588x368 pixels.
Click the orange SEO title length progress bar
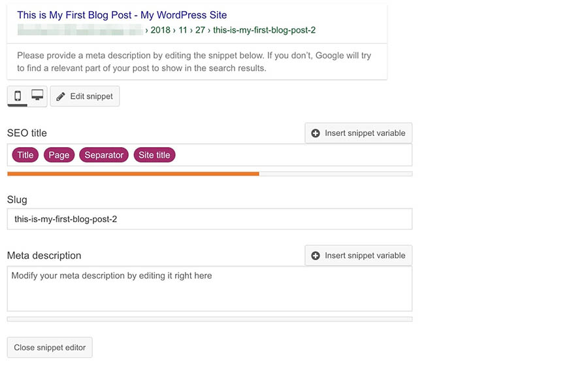pos(133,174)
